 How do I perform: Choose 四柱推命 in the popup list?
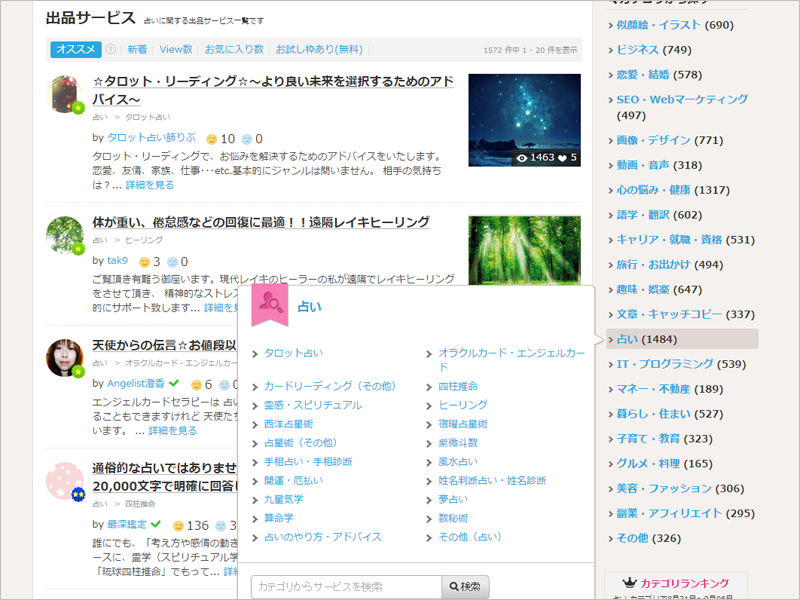[x=458, y=386]
